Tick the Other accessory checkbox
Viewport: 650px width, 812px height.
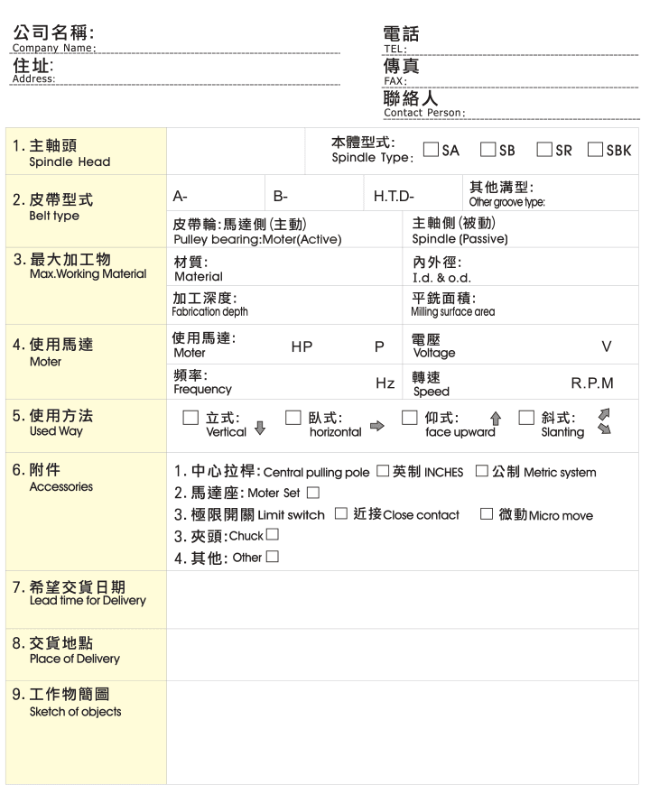pos(272,557)
